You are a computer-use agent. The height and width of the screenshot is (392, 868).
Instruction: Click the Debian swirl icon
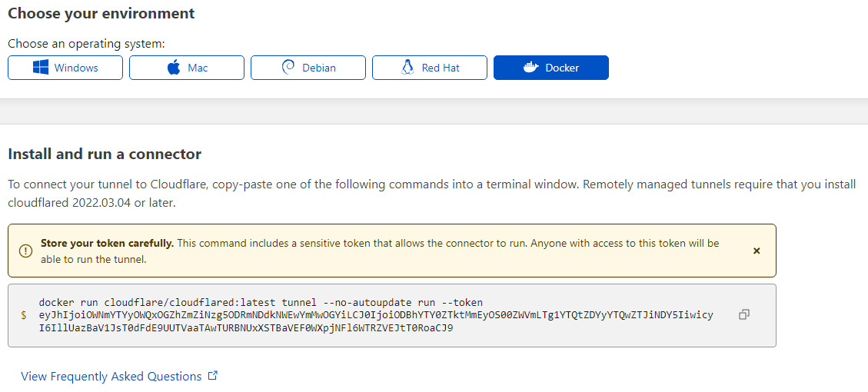(288, 68)
